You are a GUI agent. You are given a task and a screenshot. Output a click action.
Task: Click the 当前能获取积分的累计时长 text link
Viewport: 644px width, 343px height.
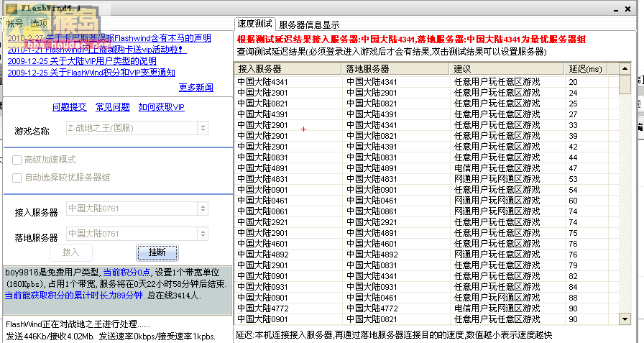pos(73,296)
